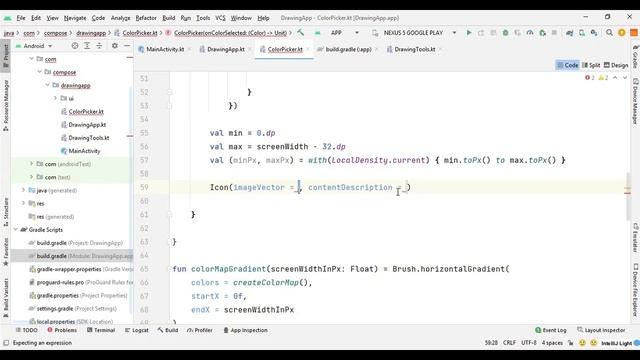Screen dimensions: 640x360
Task: Click the UTF-8 encoding indicator
Action: coord(529,343)
